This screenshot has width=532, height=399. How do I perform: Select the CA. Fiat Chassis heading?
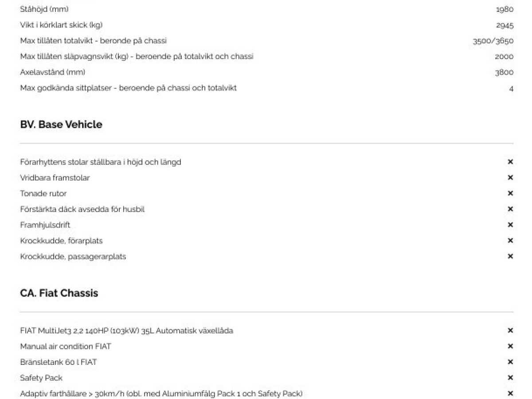pyautogui.click(x=59, y=293)
